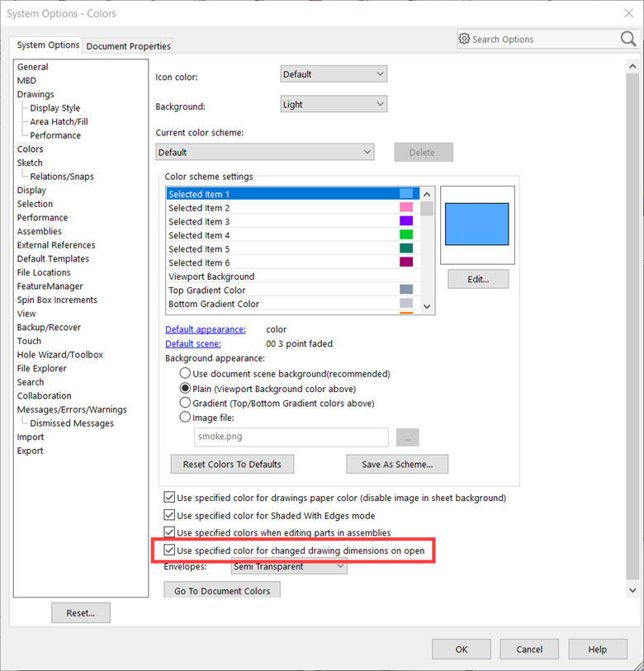Open the Default appearance link

206,329
